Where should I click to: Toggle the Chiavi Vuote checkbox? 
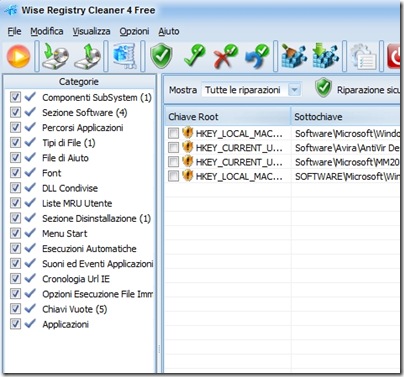(x=15, y=309)
